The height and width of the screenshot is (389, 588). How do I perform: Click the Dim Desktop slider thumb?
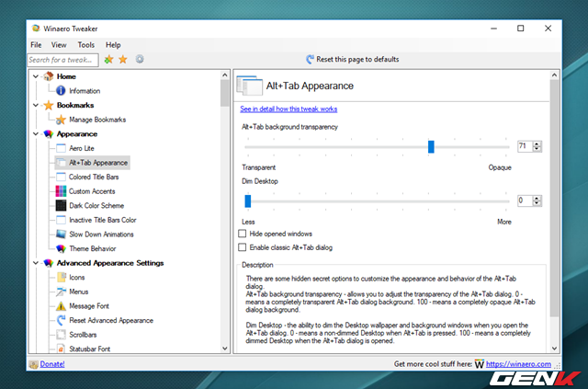coord(248,201)
